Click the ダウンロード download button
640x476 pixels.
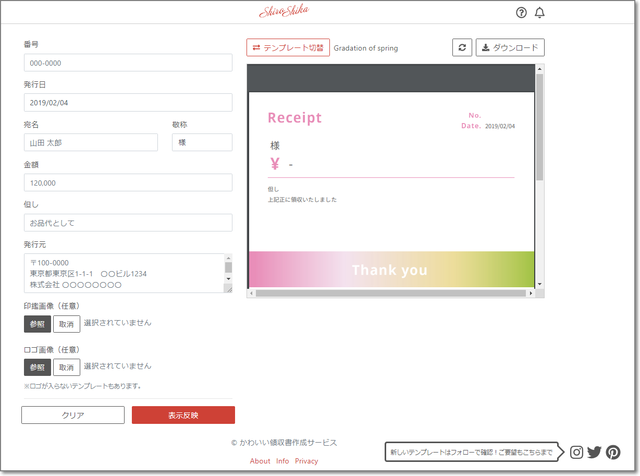510,47
